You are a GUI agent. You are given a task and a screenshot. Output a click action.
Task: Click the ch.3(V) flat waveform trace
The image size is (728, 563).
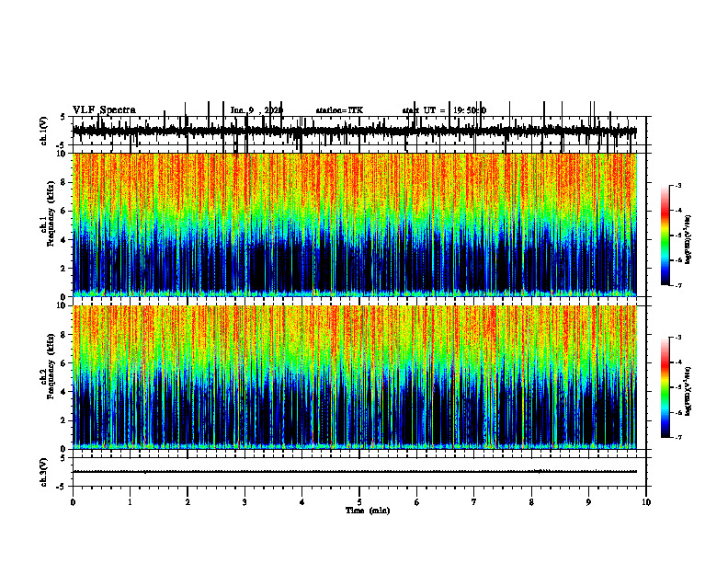(x=354, y=472)
